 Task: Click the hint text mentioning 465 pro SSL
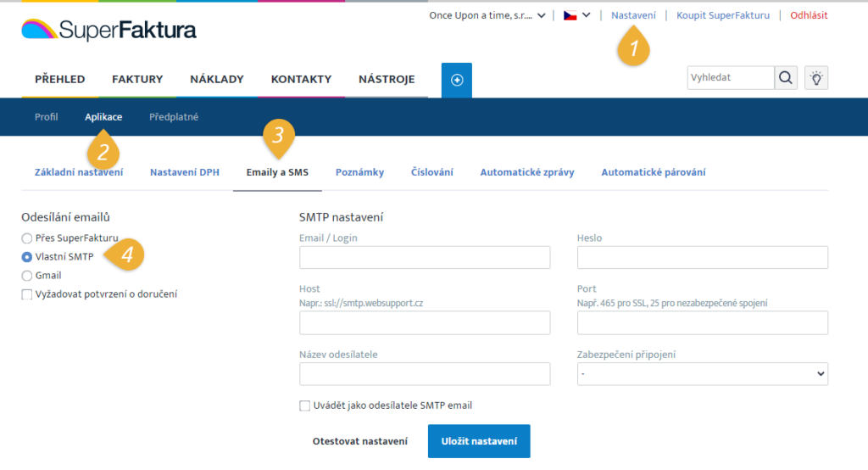[672, 303]
